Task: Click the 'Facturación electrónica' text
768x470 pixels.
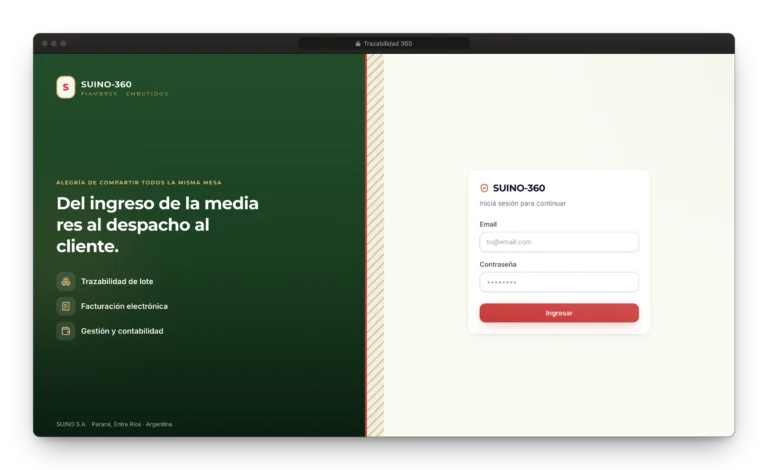Action: [x=124, y=306]
